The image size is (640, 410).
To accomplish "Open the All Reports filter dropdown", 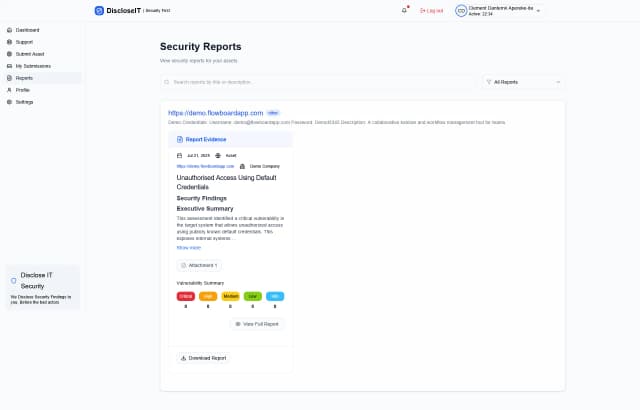I will 523,81.
